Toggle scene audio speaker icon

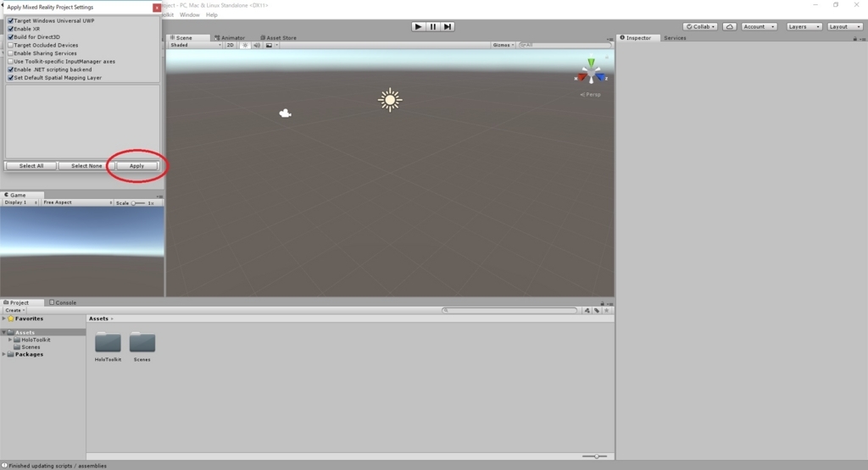point(257,46)
